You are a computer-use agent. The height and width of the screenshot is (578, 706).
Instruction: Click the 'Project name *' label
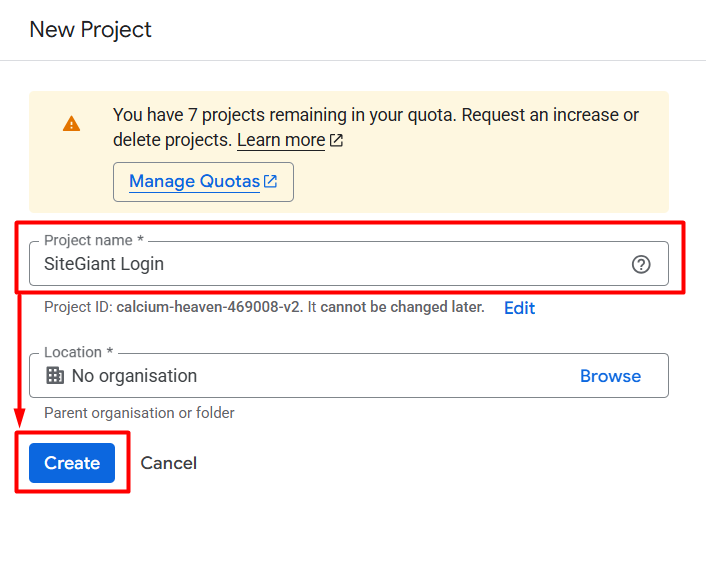coord(94,240)
